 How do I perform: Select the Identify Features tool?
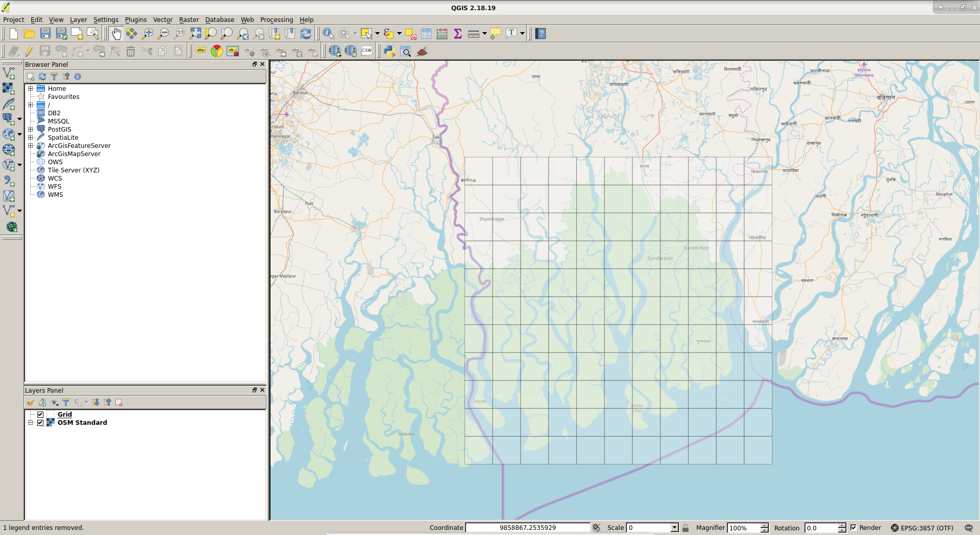click(328, 34)
